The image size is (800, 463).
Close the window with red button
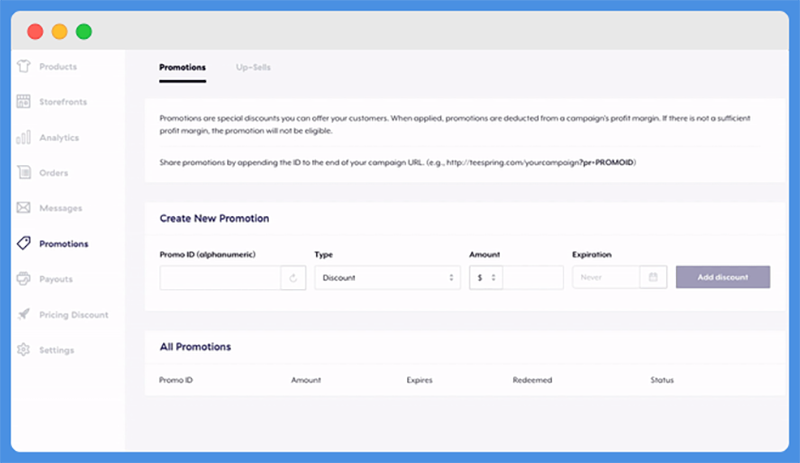click(x=35, y=32)
